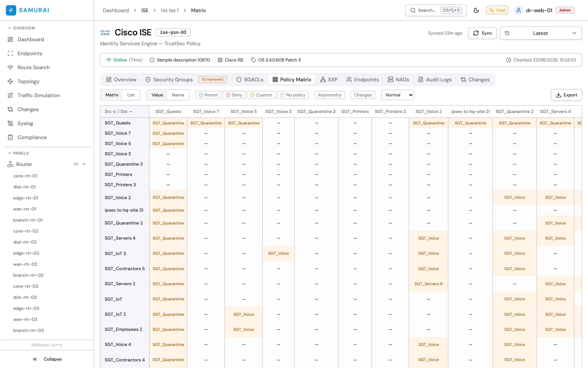Collapse the OVERVIEW section
588x368 pixels.
click(21, 28)
